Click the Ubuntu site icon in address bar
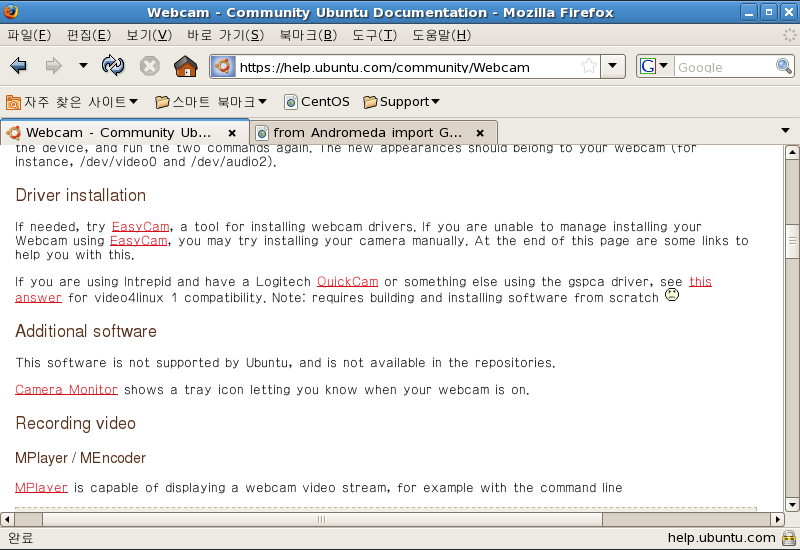Viewport: 800px width, 550px height. coord(223,67)
